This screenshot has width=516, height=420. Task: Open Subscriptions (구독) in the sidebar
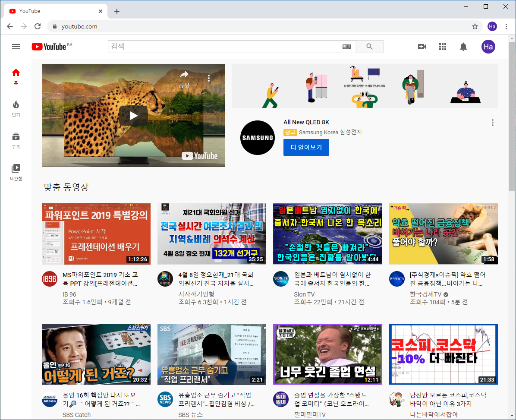(16, 141)
